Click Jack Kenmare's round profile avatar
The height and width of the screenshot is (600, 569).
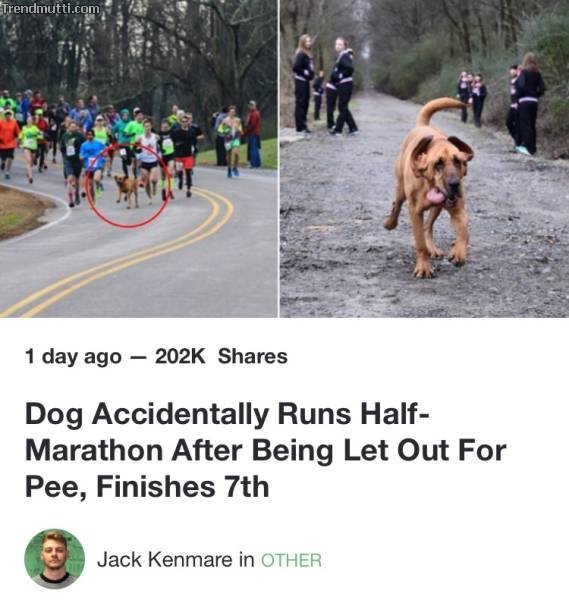click(x=55, y=559)
